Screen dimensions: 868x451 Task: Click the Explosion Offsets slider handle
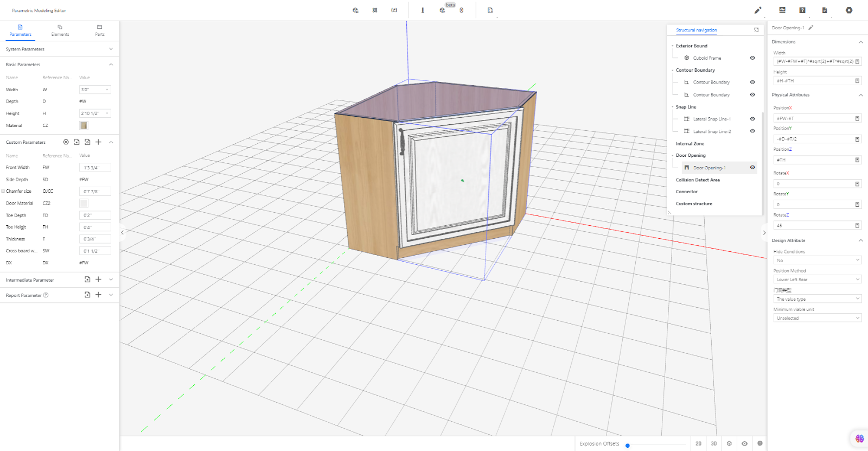pyautogui.click(x=628, y=446)
